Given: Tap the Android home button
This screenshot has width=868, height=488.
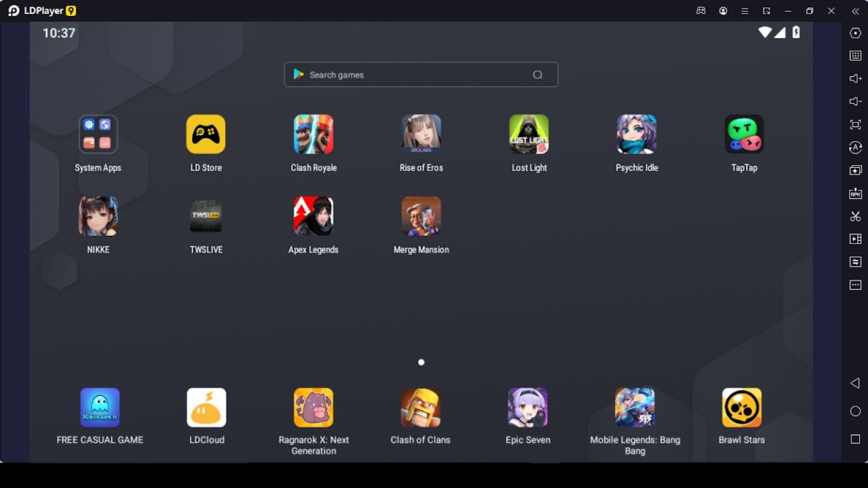Looking at the screenshot, I should (856, 412).
